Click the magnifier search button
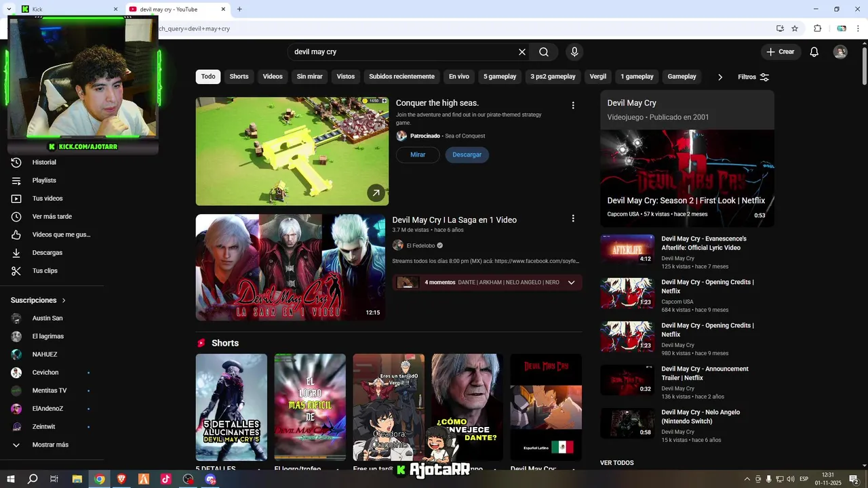 tap(544, 52)
